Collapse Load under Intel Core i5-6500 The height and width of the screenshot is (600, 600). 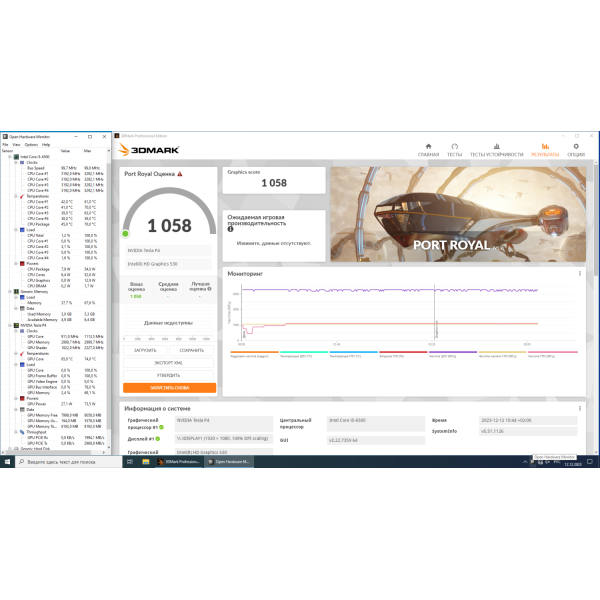16,230
